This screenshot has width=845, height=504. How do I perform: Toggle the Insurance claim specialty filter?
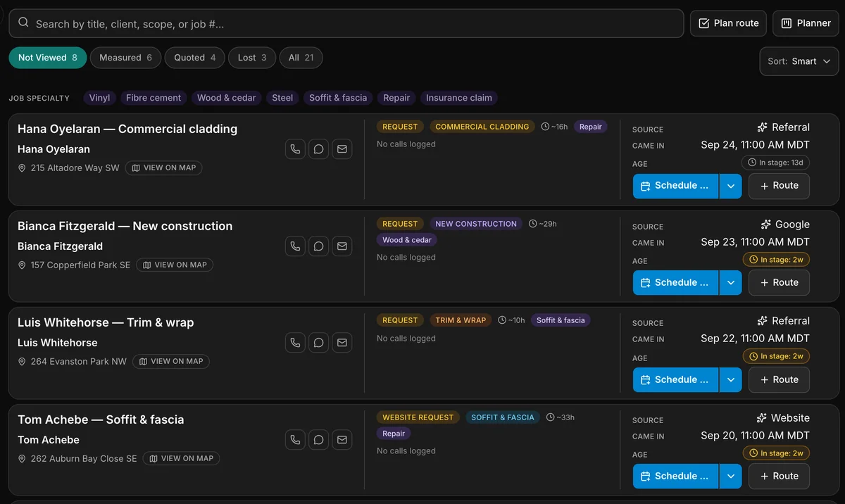(459, 98)
